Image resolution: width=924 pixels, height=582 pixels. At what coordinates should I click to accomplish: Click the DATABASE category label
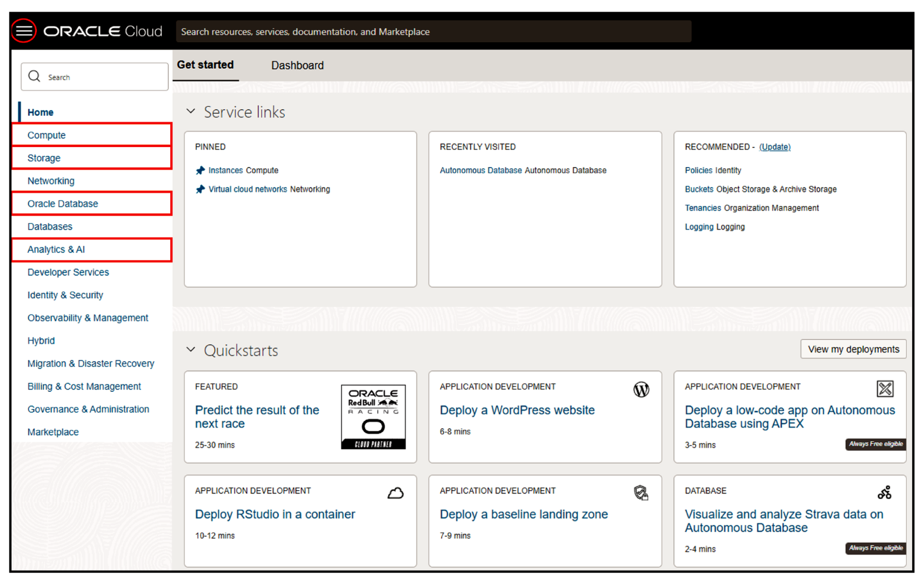[x=706, y=491]
